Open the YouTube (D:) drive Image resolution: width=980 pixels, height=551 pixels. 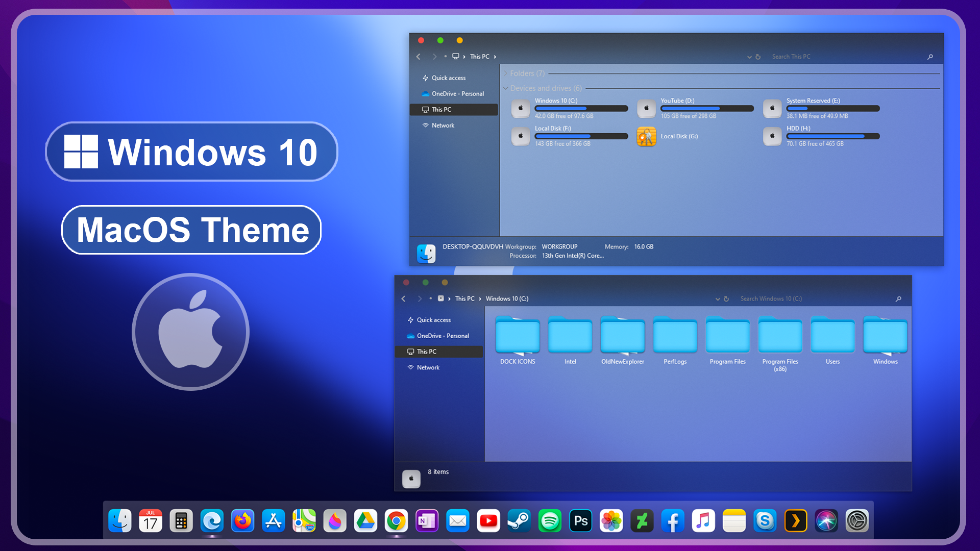click(x=647, y=108)
